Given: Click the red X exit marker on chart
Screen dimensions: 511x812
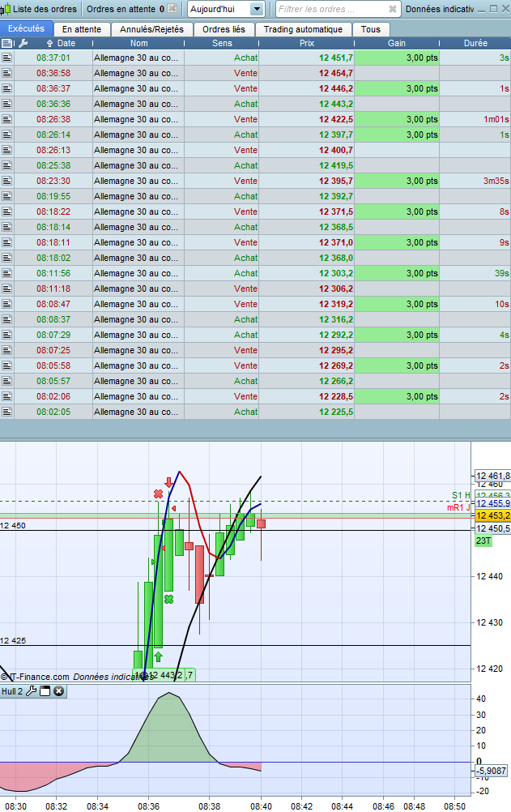Looking at the screenshot, I should tap(159, 494).
